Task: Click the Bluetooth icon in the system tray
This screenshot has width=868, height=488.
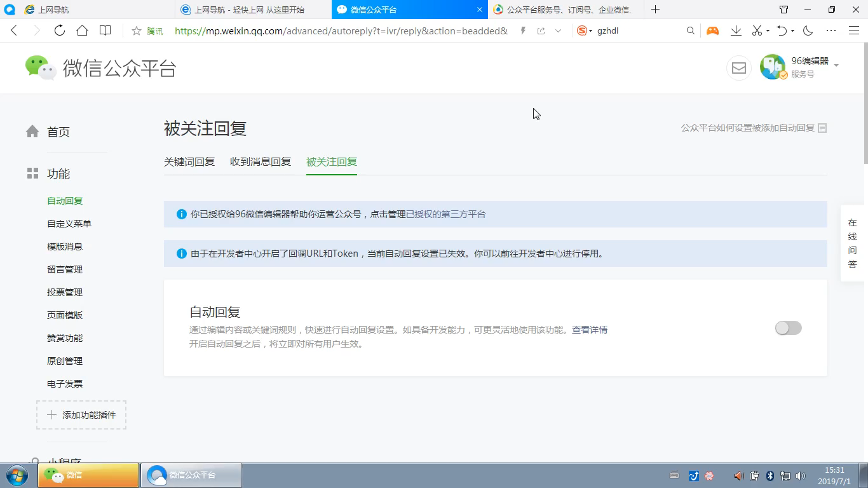Action: tap(770, 475)
